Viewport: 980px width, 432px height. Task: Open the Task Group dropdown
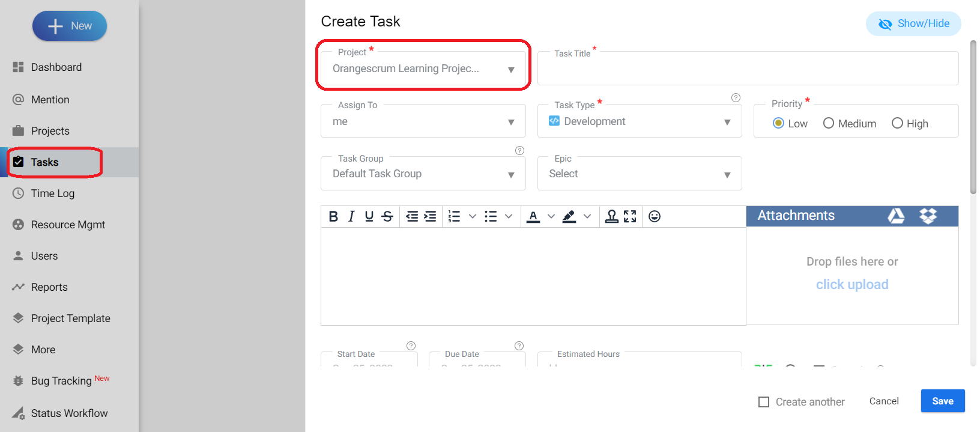(x=423, y=174)
